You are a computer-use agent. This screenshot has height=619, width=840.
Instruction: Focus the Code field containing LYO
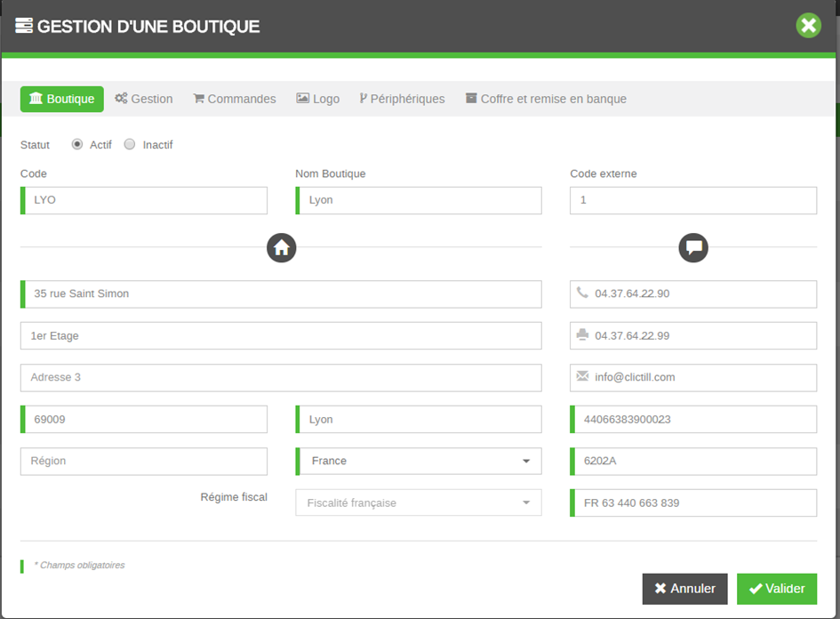(x=144, y=200)
